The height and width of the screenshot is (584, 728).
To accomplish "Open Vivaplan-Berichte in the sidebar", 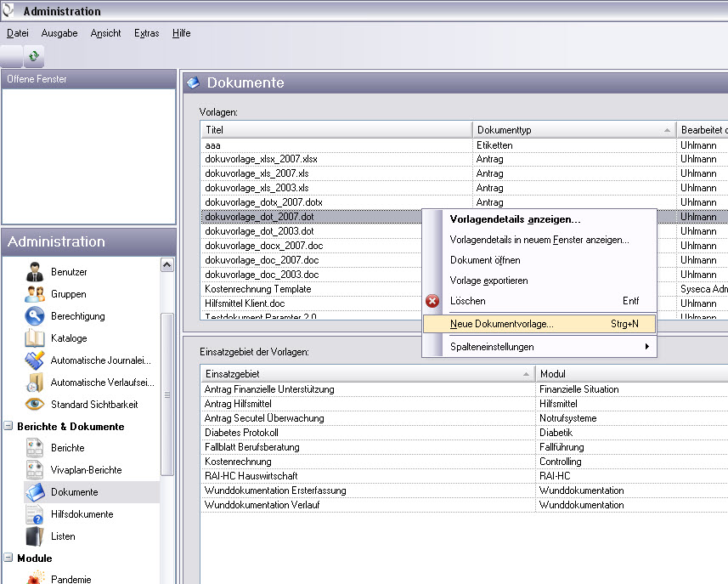I will pyautogui.click(x=86, y=470).
